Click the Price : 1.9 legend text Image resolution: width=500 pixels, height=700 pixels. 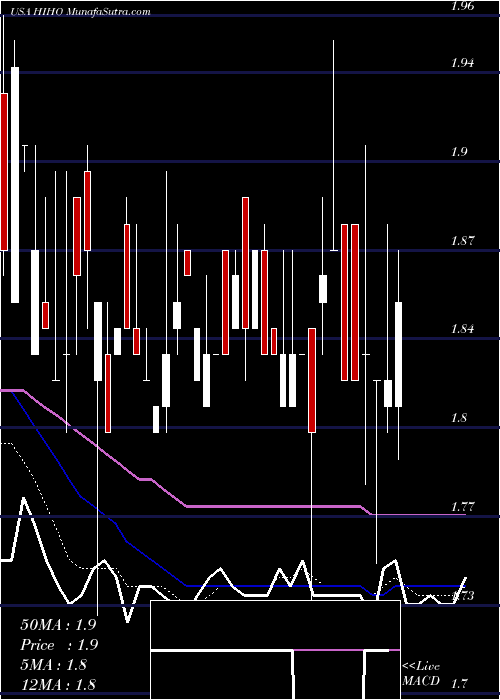point(59,645)
